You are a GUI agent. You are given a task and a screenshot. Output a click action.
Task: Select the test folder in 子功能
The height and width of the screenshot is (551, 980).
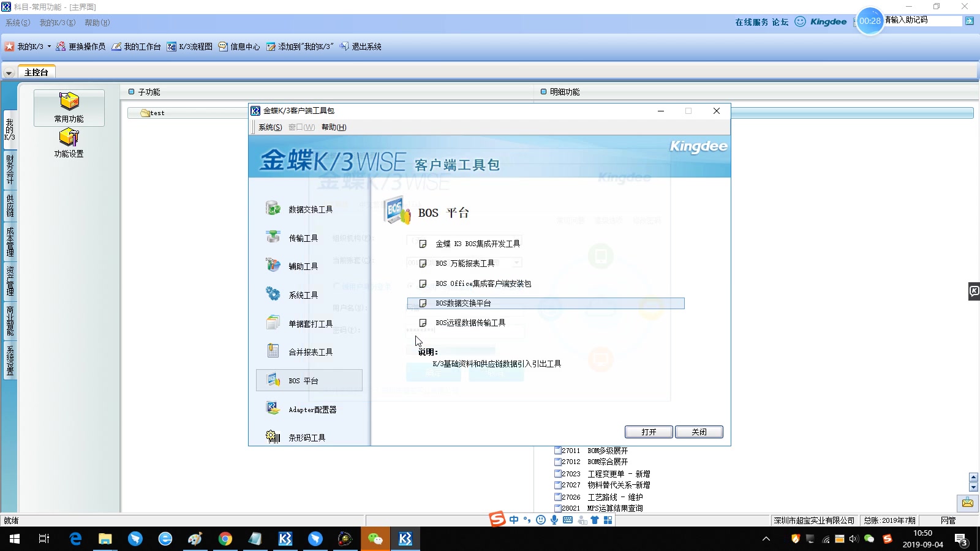click(x=153, y=113)
